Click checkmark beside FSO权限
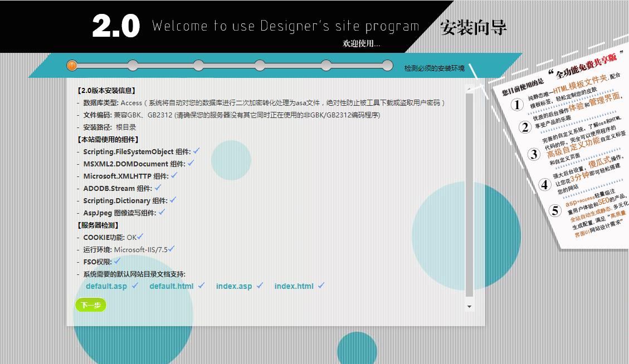This screenshot has height=364, width=629. click(x=117, y=261)
